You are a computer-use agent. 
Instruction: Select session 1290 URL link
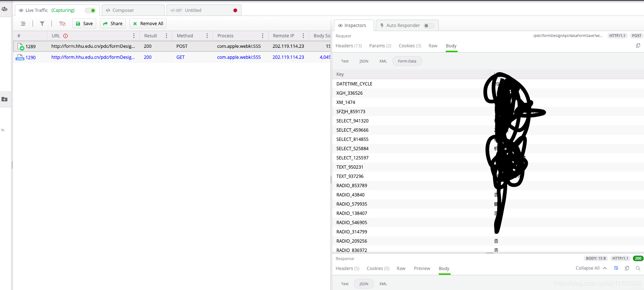(93, 57)
